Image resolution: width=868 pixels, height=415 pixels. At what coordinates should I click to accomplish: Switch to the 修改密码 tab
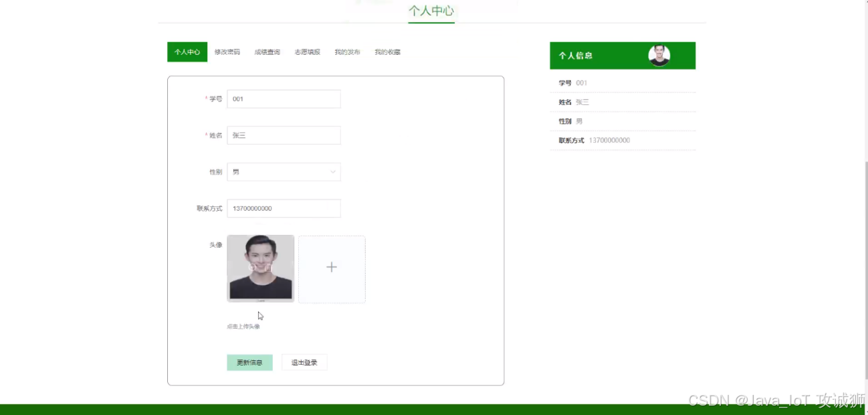[227, 52]
